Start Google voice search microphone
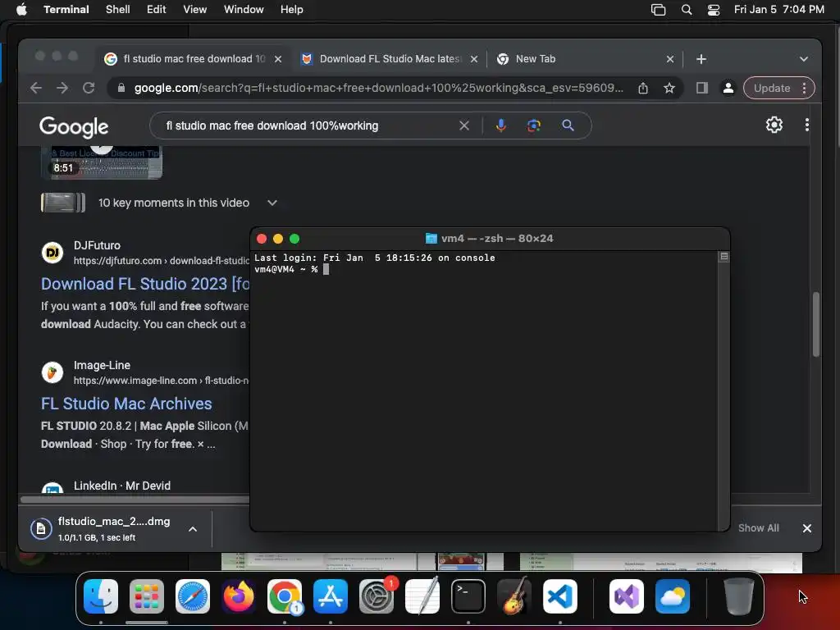This screenshot has height=630, width=840. point(501,126)
